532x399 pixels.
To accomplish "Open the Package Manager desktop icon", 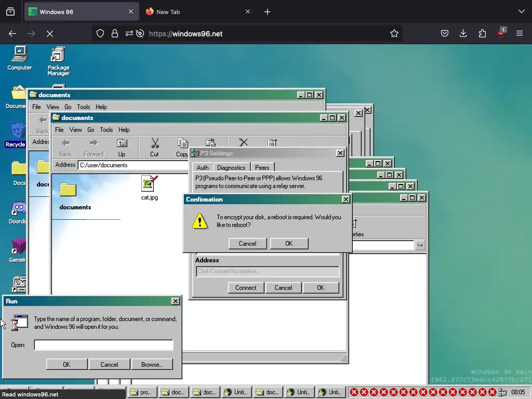I will tap(58, 61).
